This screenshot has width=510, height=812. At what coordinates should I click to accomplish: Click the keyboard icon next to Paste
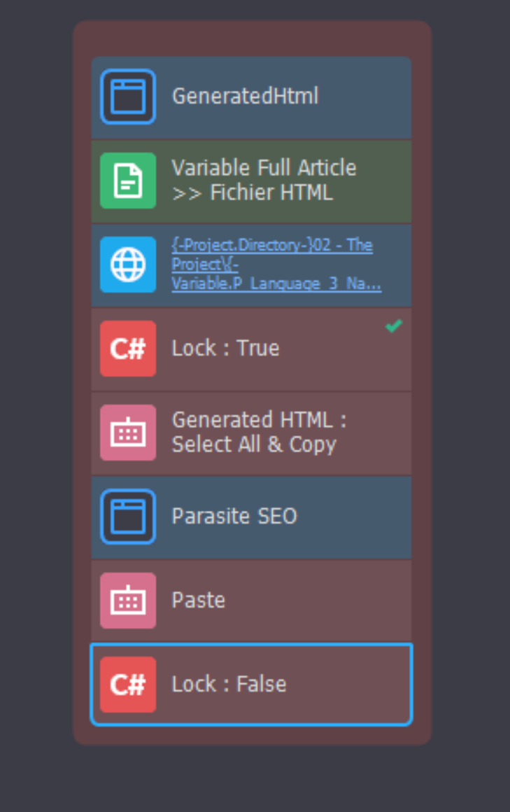point(128,601)
